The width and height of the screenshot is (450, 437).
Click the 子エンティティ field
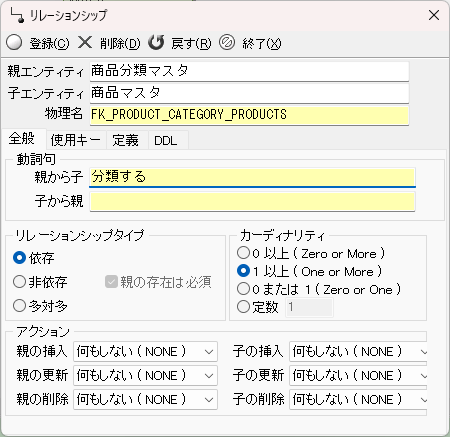pos(249,93)
